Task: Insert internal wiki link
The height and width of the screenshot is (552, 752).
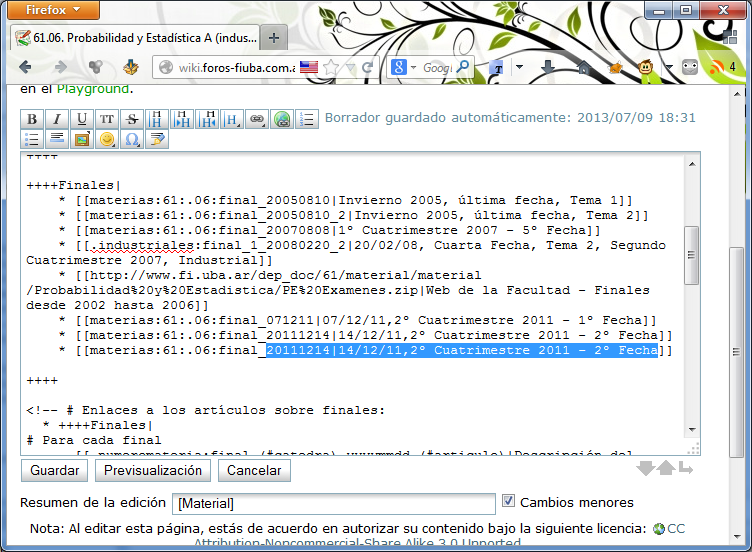Action: click(257, 119)
